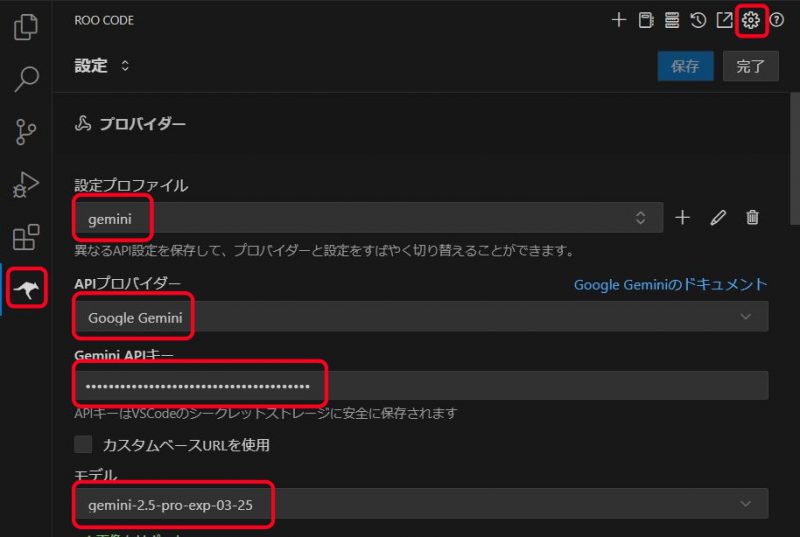
Task: Open the Run and Debug view
Action: tap(26, 185)
